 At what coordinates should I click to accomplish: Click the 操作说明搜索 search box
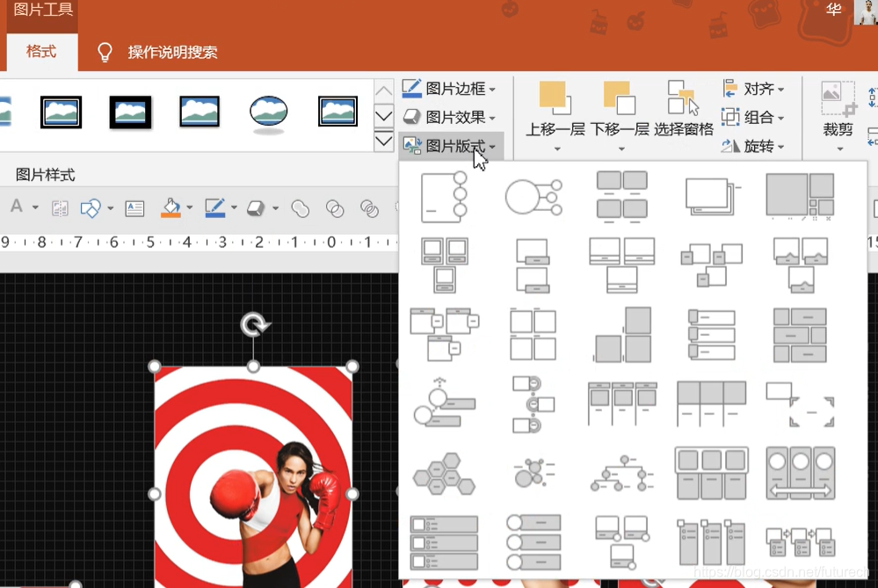click(172, 53)
